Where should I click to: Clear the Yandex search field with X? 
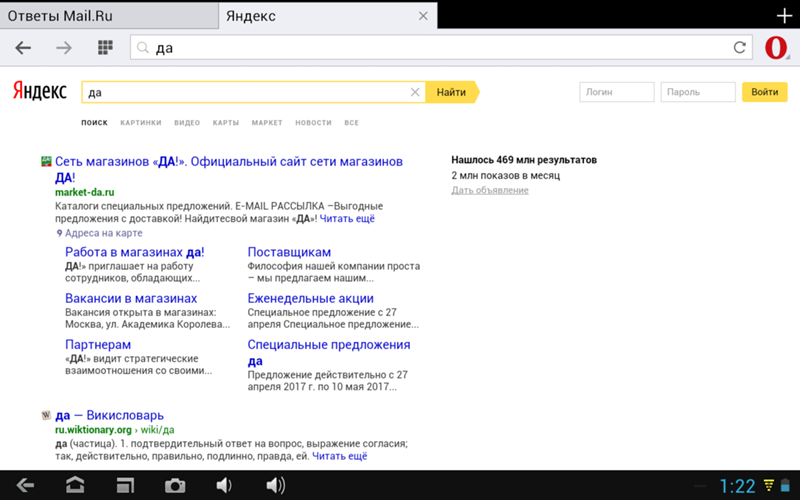click(415, 92)
